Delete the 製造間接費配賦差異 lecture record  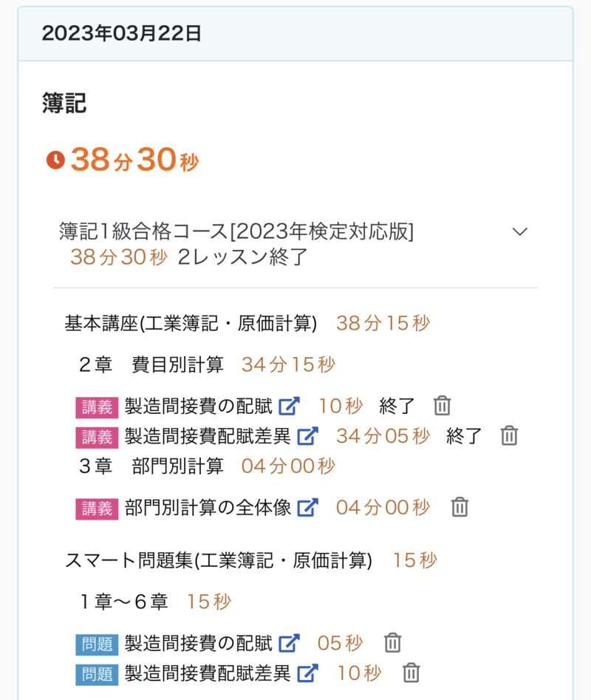click(x=509, y=436)
